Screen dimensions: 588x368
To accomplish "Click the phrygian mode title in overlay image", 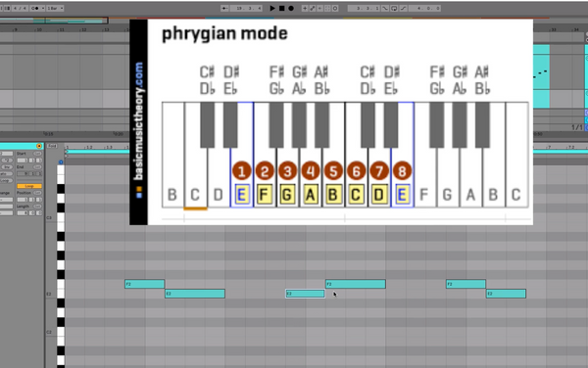I will [x=224, y=33].
